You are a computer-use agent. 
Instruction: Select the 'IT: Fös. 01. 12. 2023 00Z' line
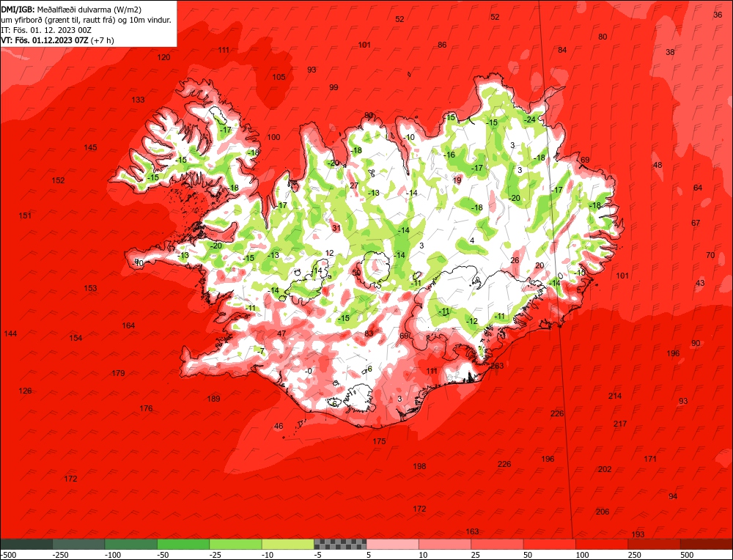click(x=46, y=30)
